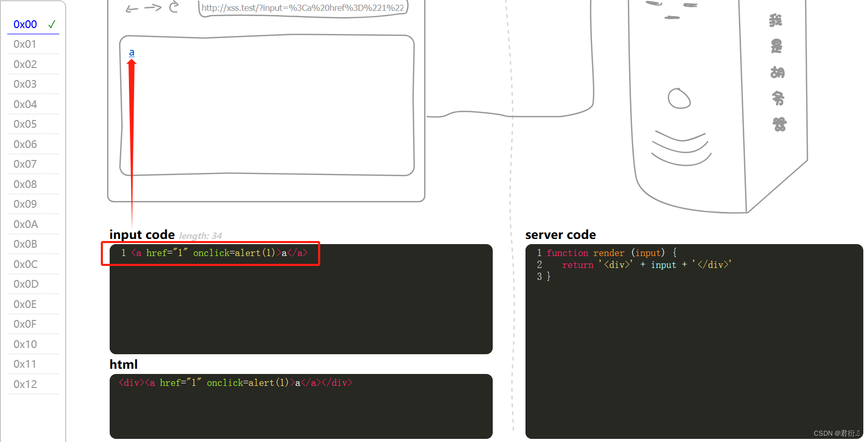Click the browser reload icon
Image resolution: width=868 pixels, height=442 pixels.
(174, 7)
